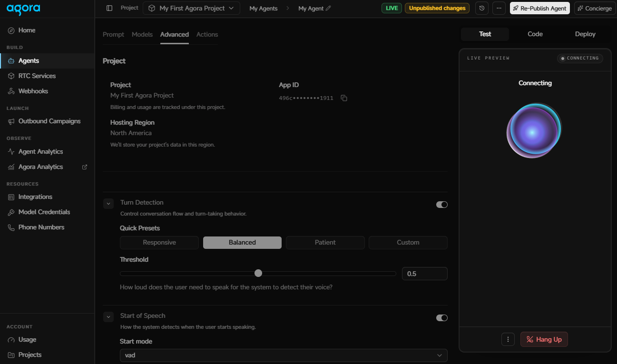Open version history clock icon
The width and height of the screenshot is (617, 364).
482,8
